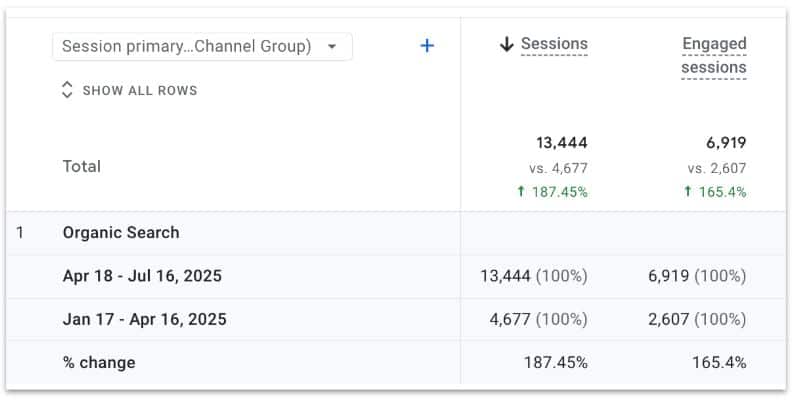Click the Total row label
This screenshot has height=400, width=792.
82,166
